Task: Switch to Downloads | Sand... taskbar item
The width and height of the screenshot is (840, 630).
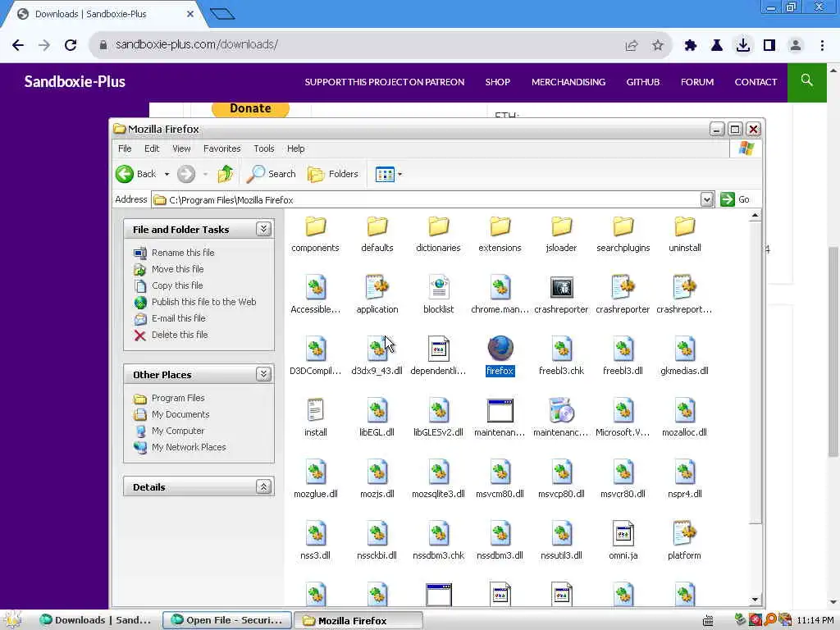Action: (x=97, y=620)
